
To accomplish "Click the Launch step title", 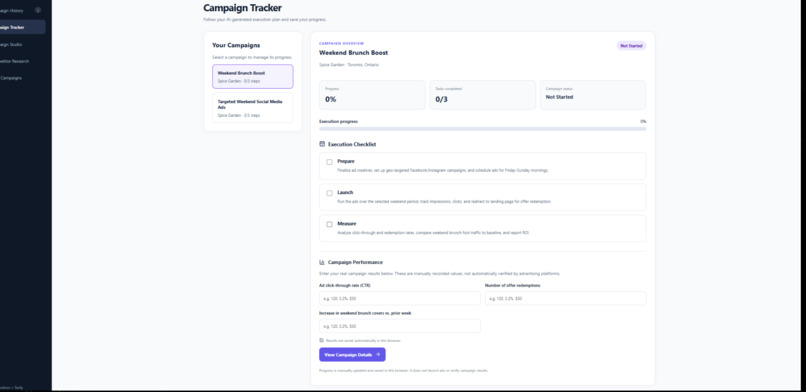I will pos(345,193).
